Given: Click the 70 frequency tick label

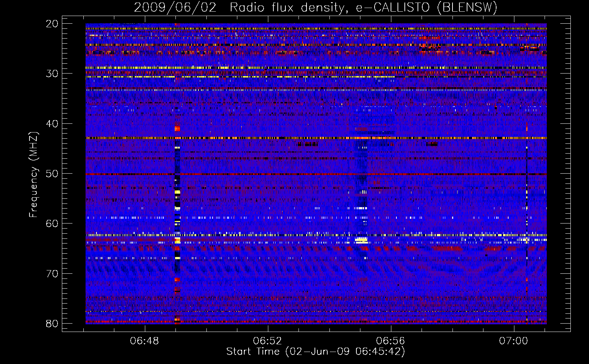Looking at the screenshot, I should [x=52, y=274].
